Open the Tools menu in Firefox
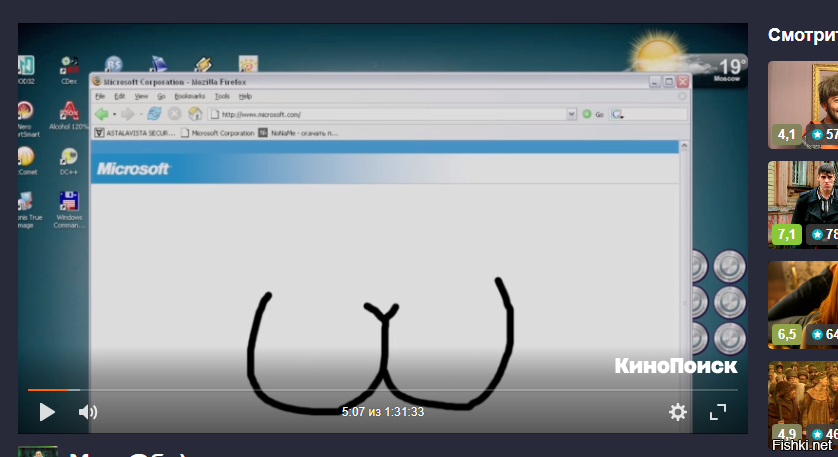 pos(222,96)
